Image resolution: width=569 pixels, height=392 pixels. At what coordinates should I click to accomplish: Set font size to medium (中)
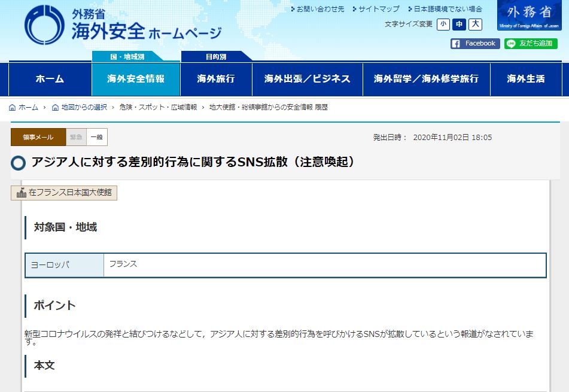(x=459, y=25)
